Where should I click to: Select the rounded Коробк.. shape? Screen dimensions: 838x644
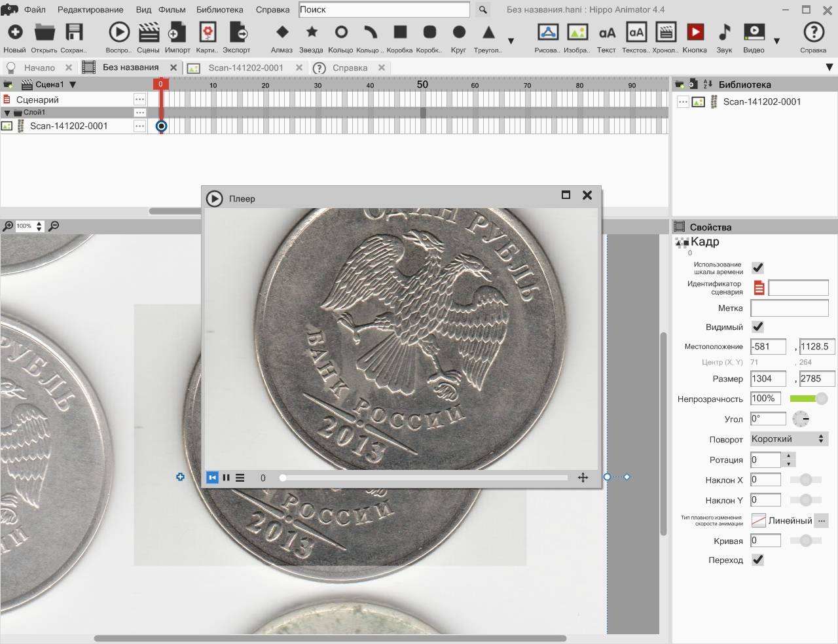(429, 32)
